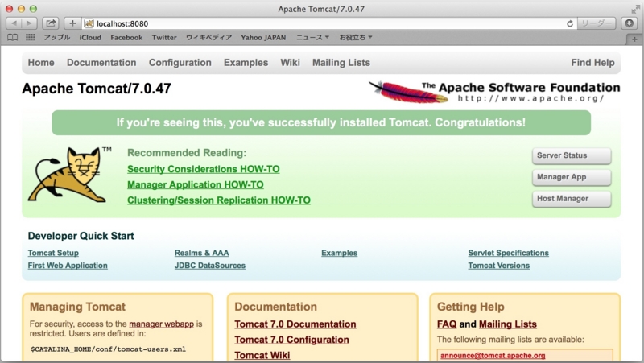The image size is (644, 363).
Task: Open the Facebook bookmark
Action: click(x=126, y=37)
